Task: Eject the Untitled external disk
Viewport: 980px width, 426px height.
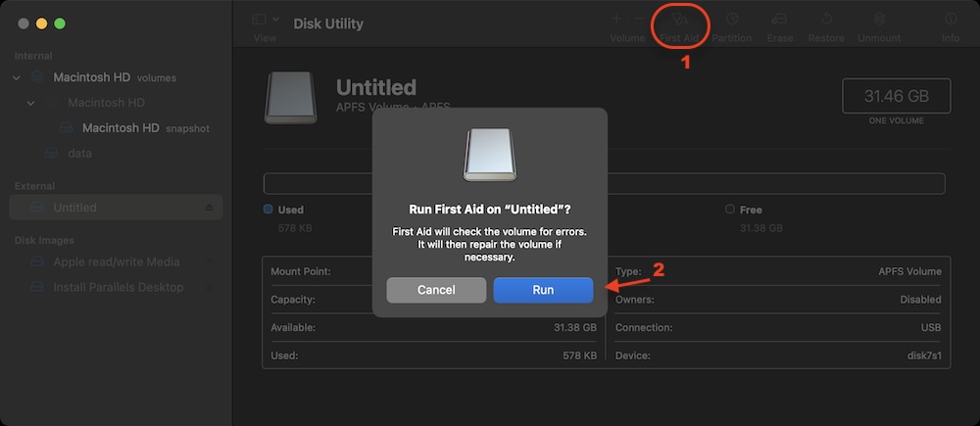Action: [209, 208]
